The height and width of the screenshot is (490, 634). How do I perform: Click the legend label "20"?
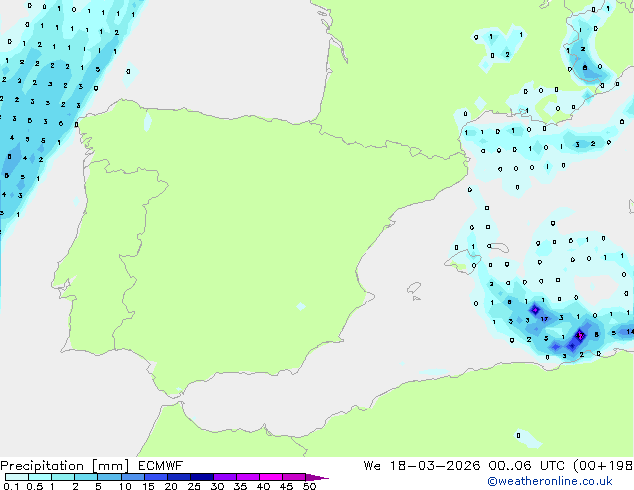(171, 486)
